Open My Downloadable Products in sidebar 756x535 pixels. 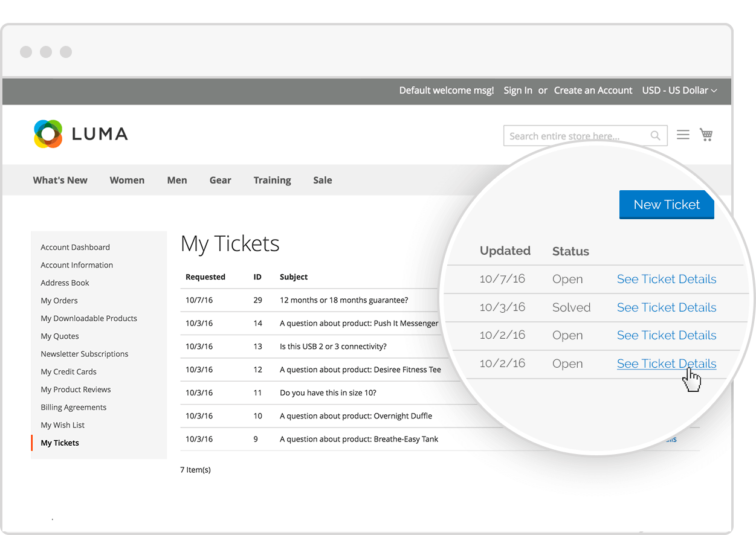click(x=89, y=318)
